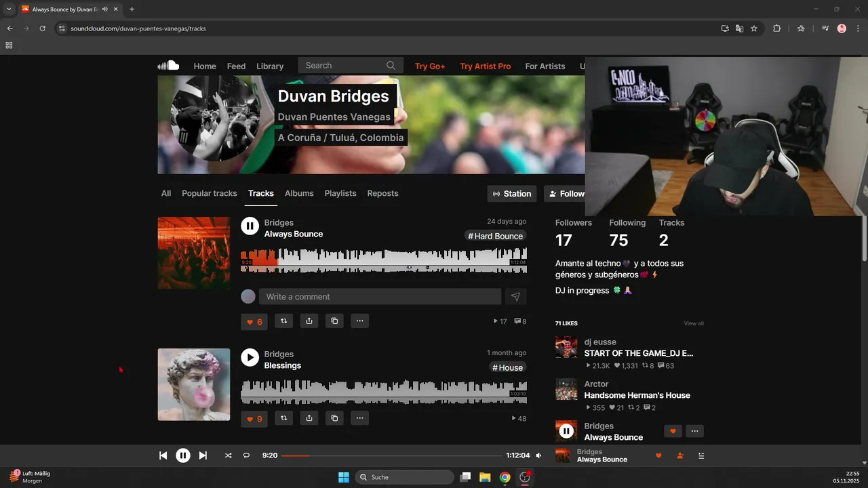Open the All tab
Viewport: 868px width, 488px height.
[x=166, y=193]
